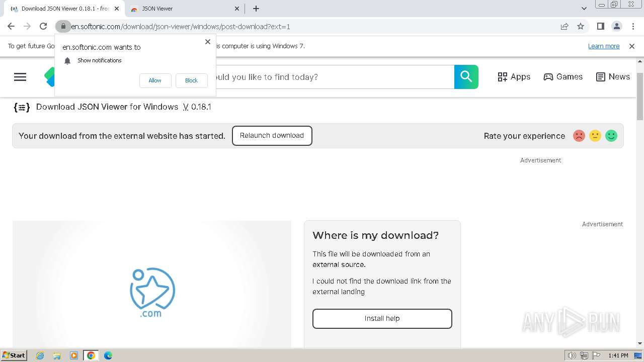Click the Chrome taskbar icon
Viewport: 644px width, 362px height.
coord(91,355)
